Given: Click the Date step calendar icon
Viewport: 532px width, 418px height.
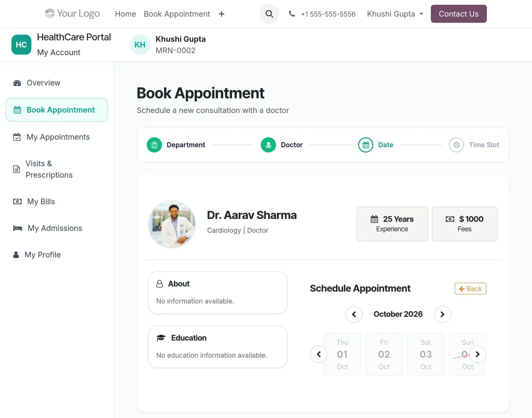Looking at the screenshot, I should pos(366,145).
